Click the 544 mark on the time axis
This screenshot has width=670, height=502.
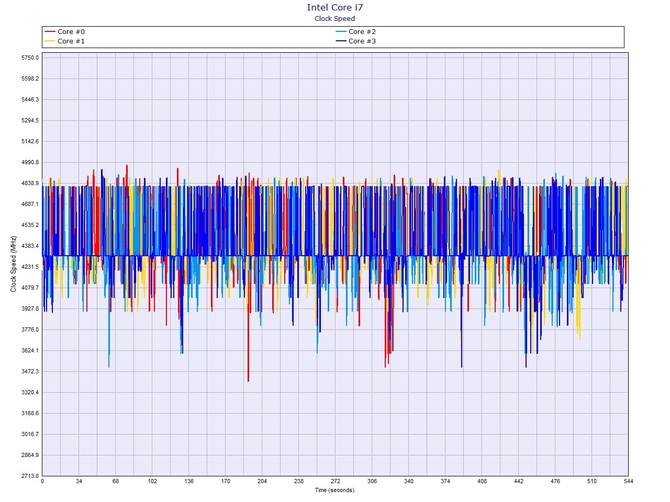tap(627, 482)
